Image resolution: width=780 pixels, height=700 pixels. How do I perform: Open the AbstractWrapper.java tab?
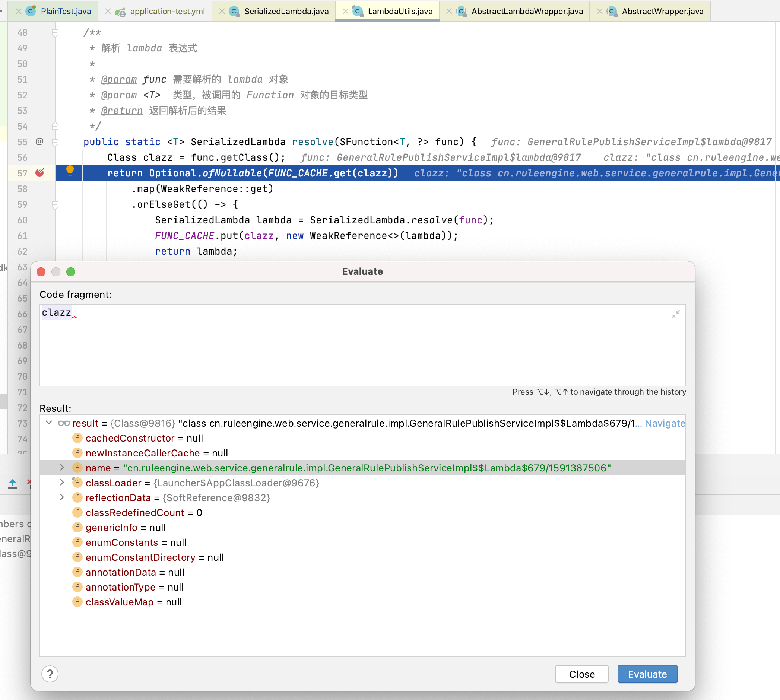pos(663,11)
